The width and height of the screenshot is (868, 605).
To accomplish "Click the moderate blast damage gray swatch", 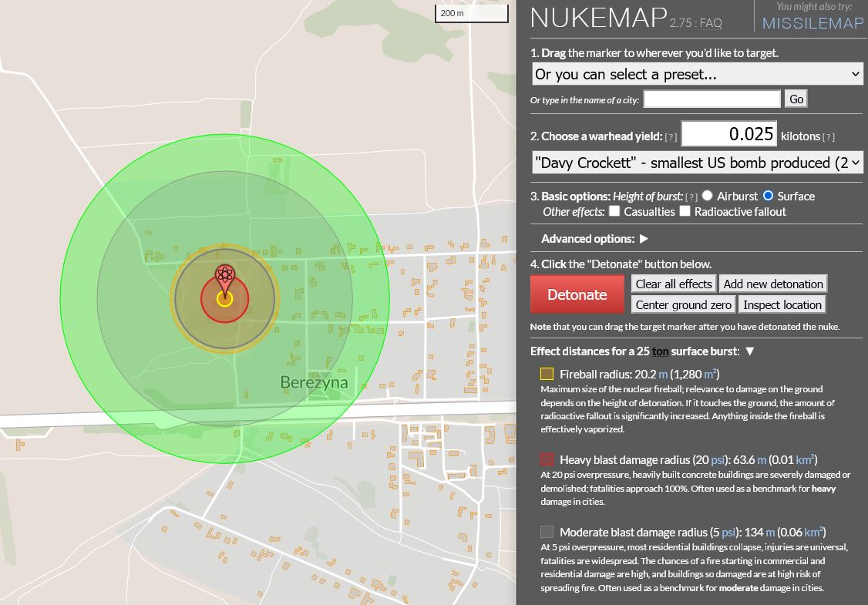I will point(547,532).
